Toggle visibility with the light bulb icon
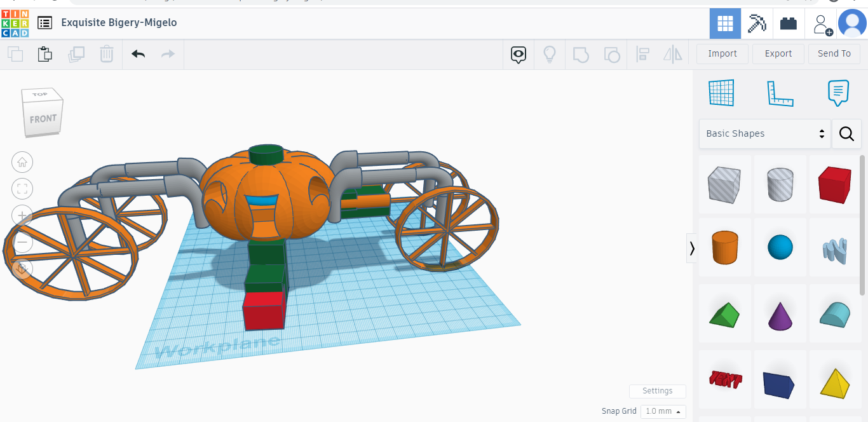 pos(550,54)
